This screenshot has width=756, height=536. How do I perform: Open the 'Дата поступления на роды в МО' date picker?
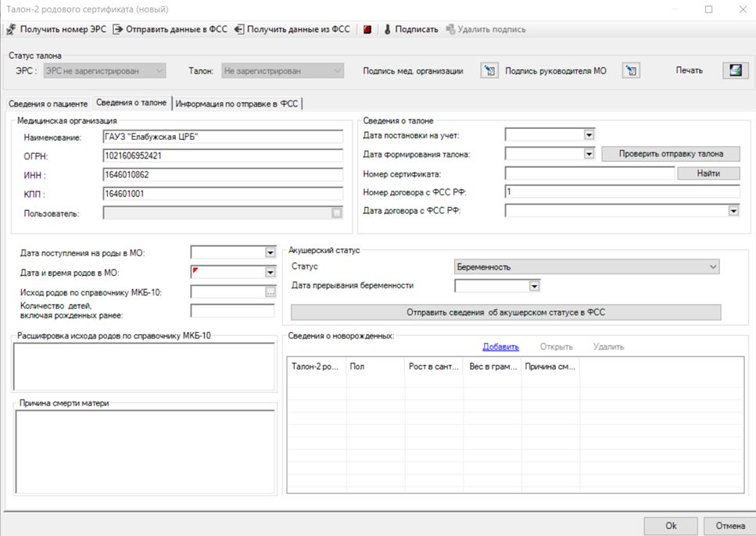tap(270, 252)
